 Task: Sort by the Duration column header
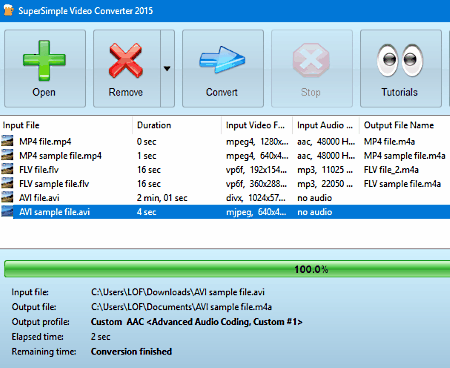tap(177, 125)
